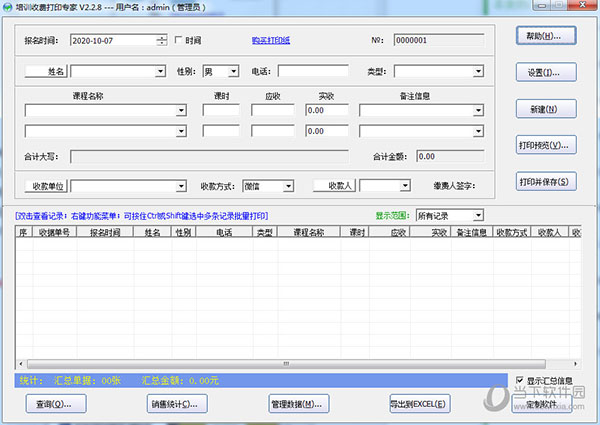Click the 课程名称 table column header
This screenshot has width=600, height=425.
coord(309,232)
